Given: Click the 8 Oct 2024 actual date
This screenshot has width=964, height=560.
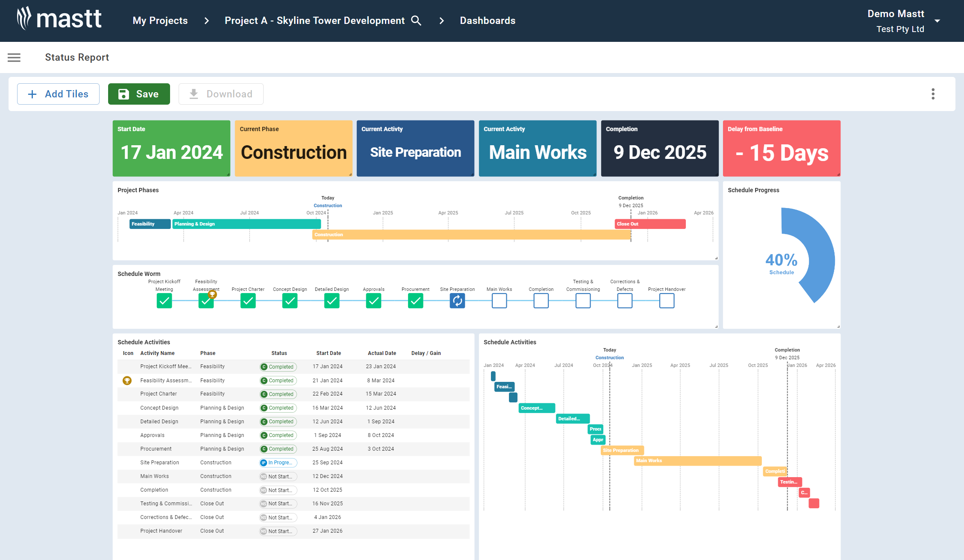Looking at the screenshot, I should (381, 435).
